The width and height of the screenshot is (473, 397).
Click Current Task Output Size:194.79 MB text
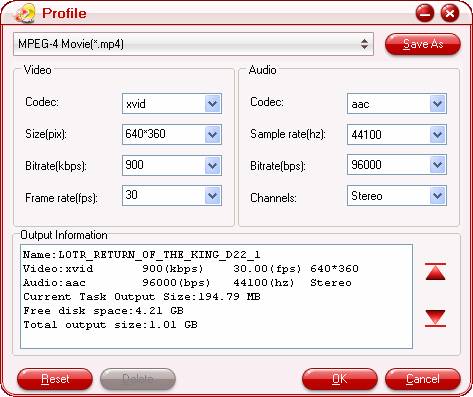(x=142, y=297)
